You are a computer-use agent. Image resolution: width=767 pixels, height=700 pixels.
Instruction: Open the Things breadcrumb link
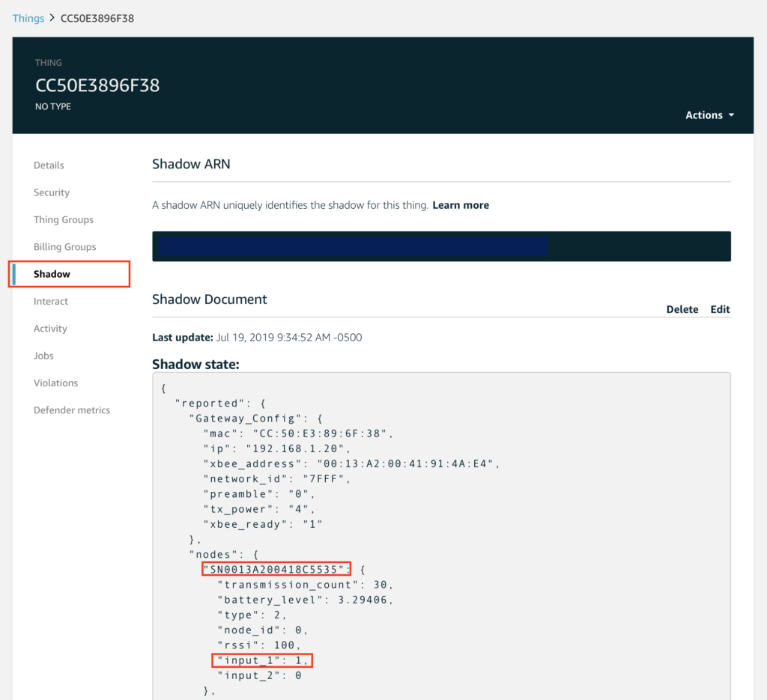pos(28,18)
